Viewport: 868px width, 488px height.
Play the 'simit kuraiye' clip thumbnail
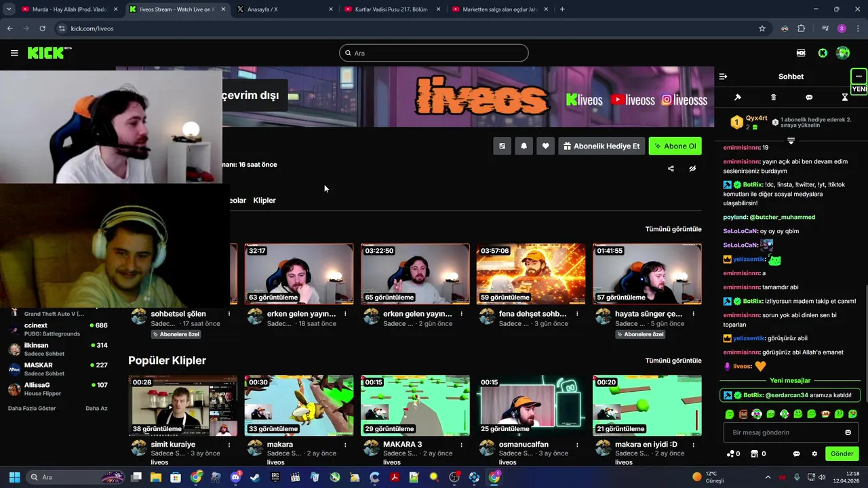point(183,405)
